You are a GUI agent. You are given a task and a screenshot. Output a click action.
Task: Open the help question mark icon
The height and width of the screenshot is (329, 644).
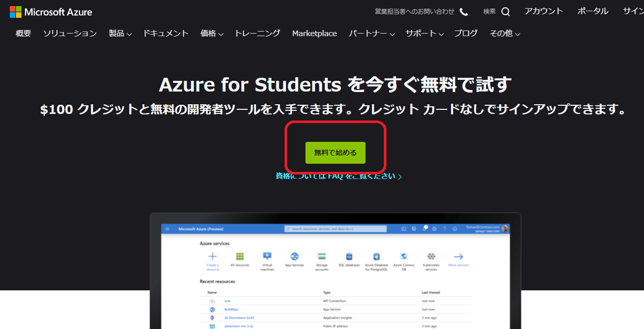444,229
